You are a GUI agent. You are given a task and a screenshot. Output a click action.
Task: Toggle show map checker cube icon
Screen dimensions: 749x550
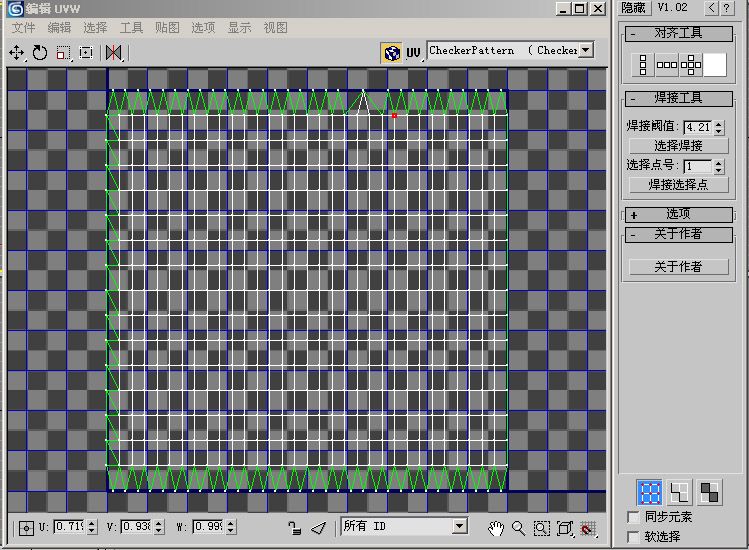(x=392, y=53)
